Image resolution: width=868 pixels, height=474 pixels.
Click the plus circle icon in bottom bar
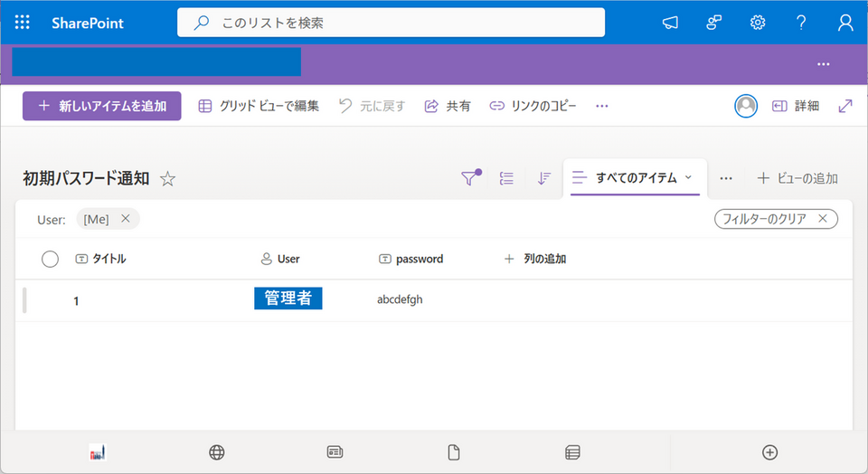tap(769, 452)
